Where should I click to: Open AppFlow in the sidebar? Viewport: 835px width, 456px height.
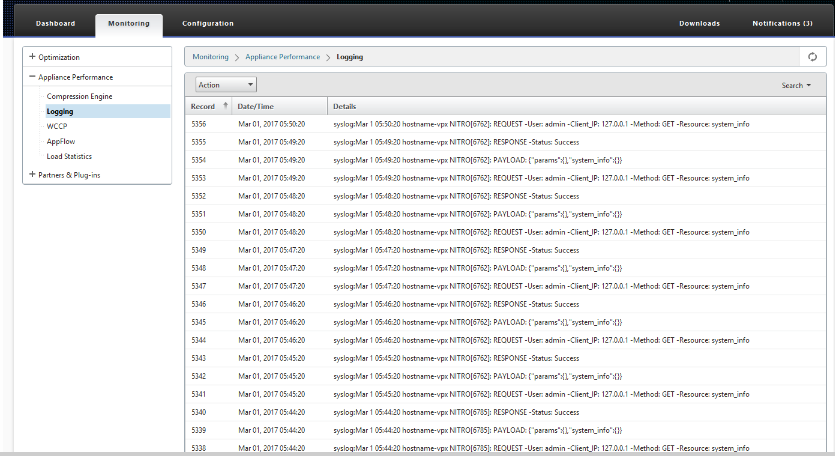[61, 141]
